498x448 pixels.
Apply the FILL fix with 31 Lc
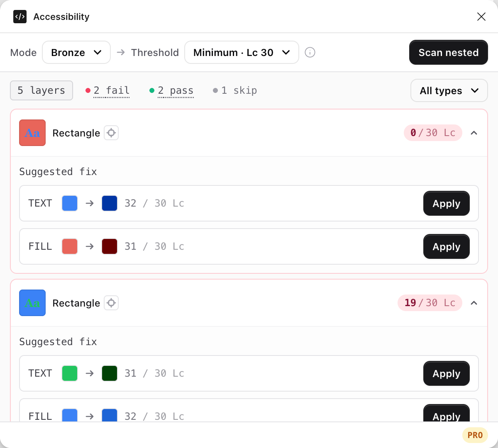point(447,246)
